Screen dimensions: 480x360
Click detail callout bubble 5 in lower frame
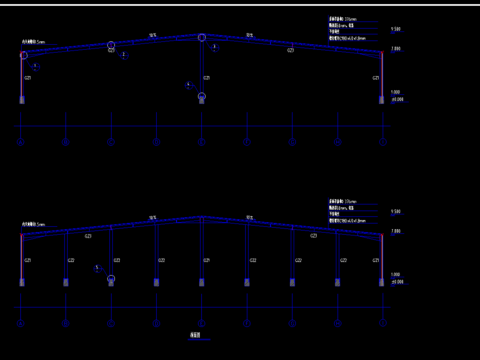[98, 268]
